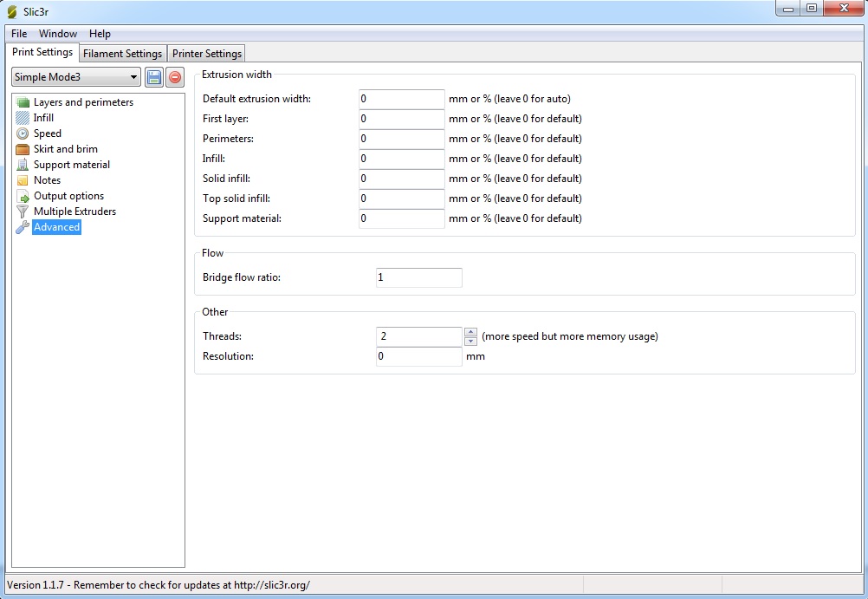
Task: Click the Bridge flow ratio input field
Action: [418, 277]
